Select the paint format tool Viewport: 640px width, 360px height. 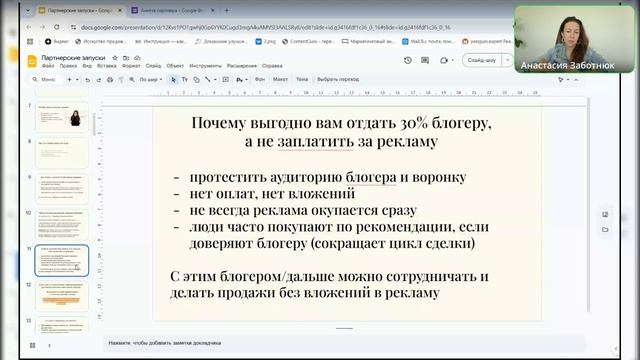click(x=121, y=80)
